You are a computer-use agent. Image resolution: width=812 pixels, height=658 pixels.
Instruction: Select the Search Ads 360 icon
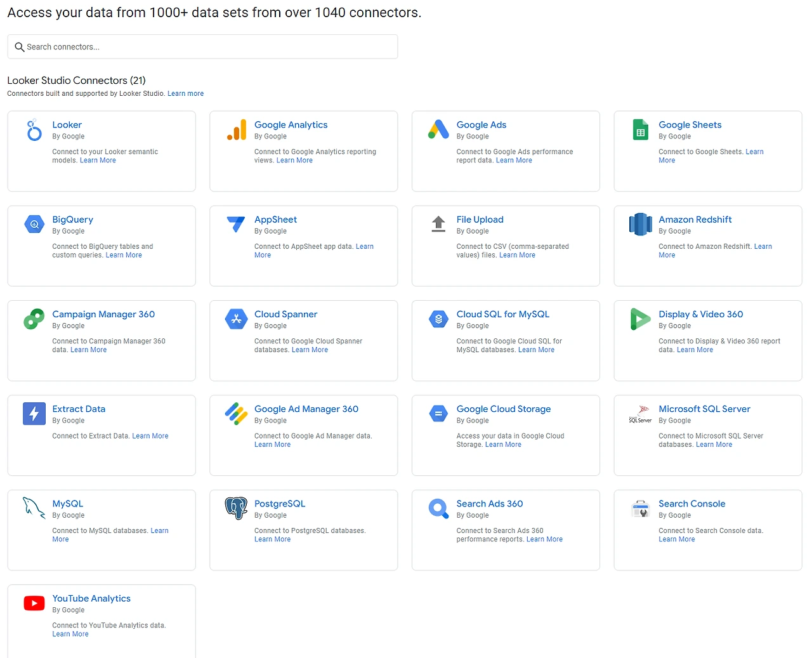point(438,508)
